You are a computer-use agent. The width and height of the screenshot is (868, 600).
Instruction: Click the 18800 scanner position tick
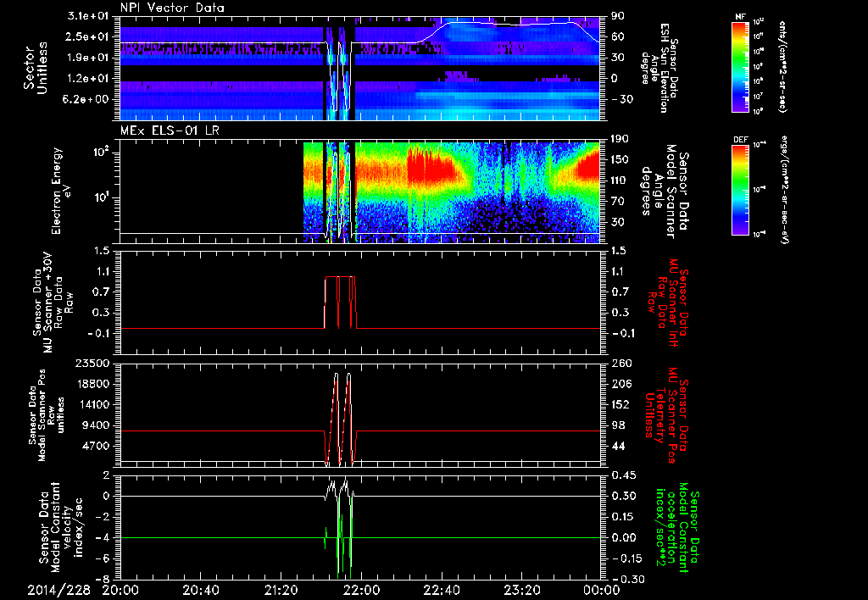tap(92, 384)
